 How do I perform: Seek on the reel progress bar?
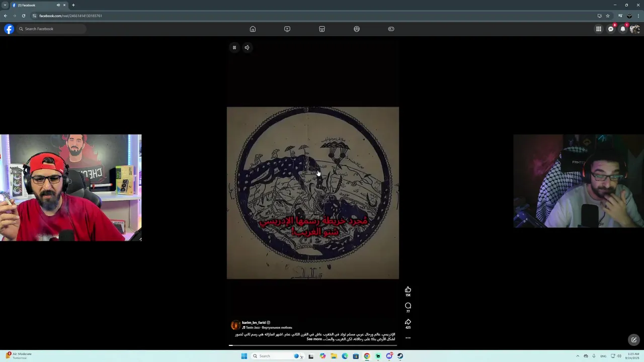point(312,345)
